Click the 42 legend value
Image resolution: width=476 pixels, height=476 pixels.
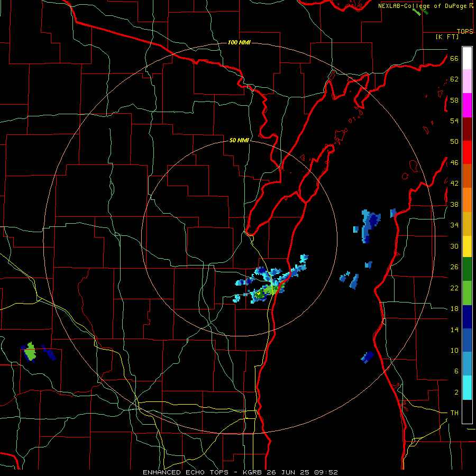(x=454, y=184)
